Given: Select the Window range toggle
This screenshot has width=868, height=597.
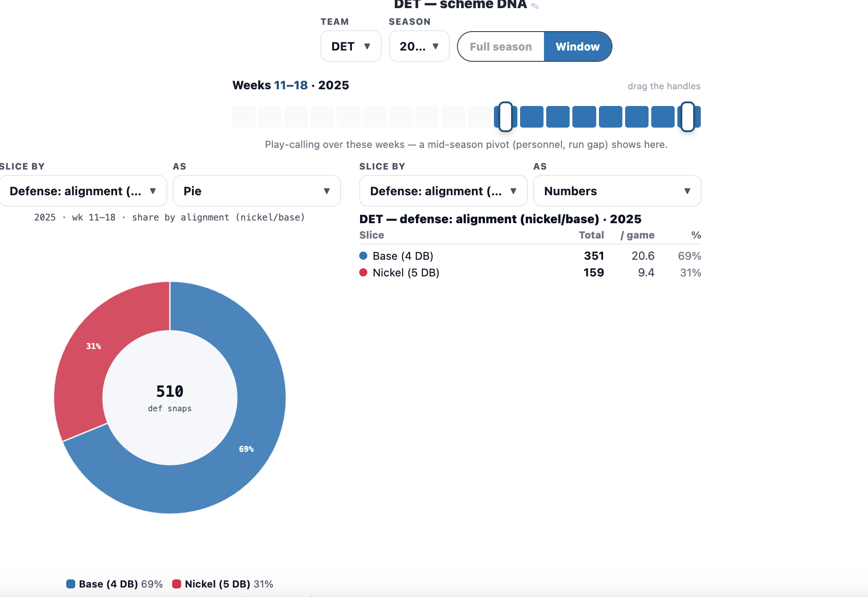Looking at the screenshot, I should 577,46.
